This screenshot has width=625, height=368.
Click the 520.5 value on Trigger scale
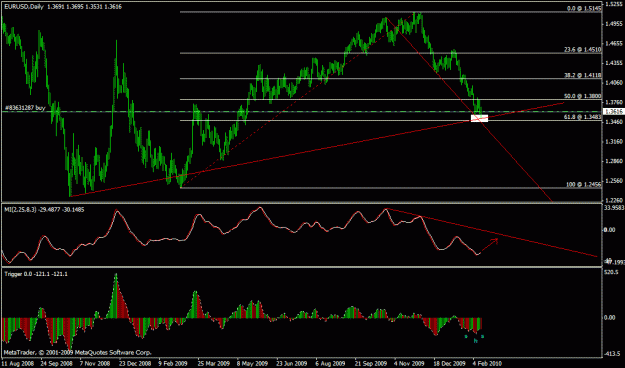(612, 272)
